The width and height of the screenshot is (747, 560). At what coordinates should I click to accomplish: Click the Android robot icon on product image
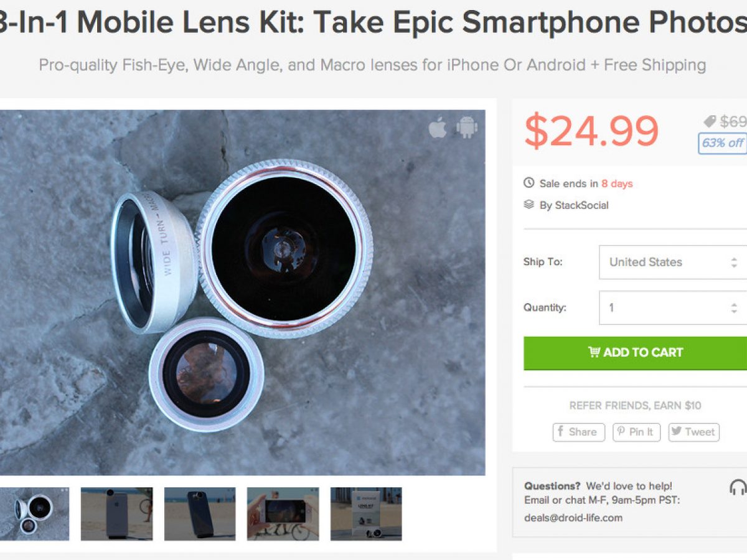(467, 127)
